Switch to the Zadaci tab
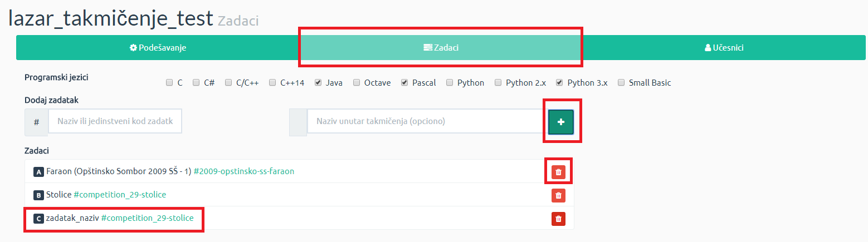The width and height of the screenshot is (868, 242). (x=441, y=48)
